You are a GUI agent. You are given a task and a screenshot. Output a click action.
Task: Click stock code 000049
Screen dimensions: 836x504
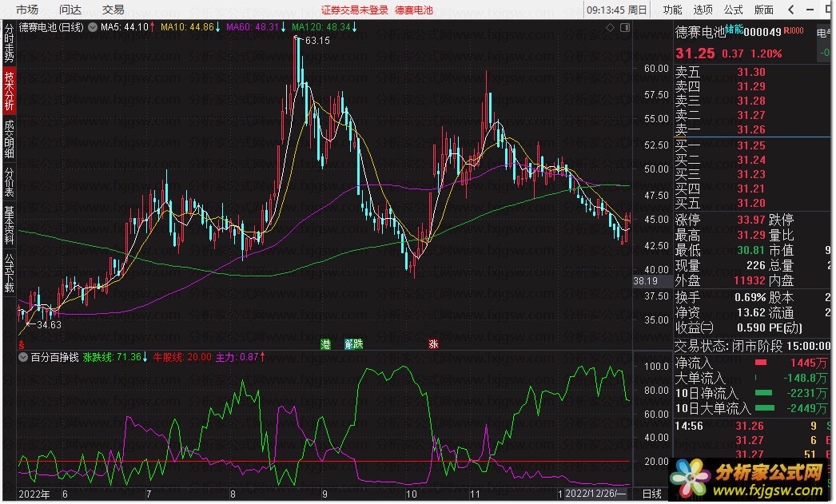[x=762, y=32]
